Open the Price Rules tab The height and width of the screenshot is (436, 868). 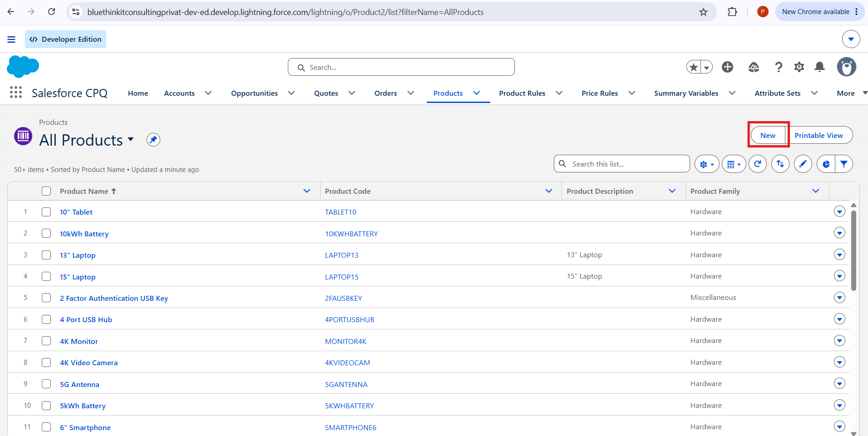point(600,93)
